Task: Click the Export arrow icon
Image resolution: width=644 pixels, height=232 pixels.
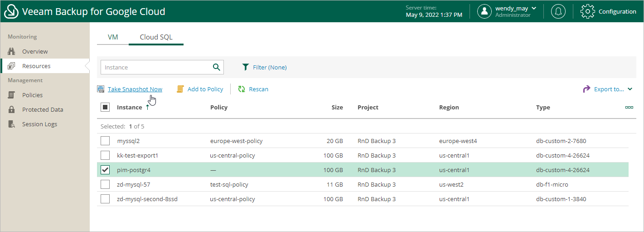Action: click(586, 89)
